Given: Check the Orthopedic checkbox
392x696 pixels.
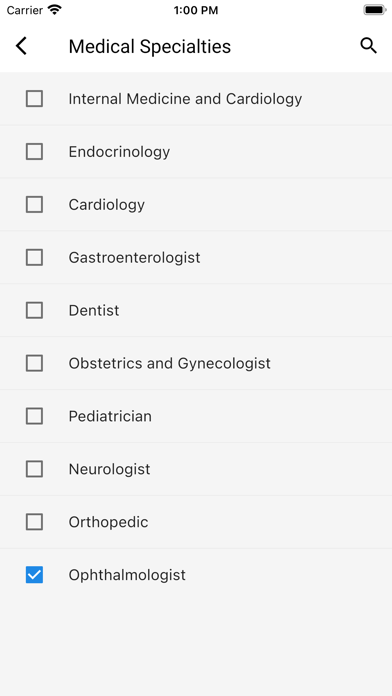Looking at the screenshot, I should click(34, 522).
